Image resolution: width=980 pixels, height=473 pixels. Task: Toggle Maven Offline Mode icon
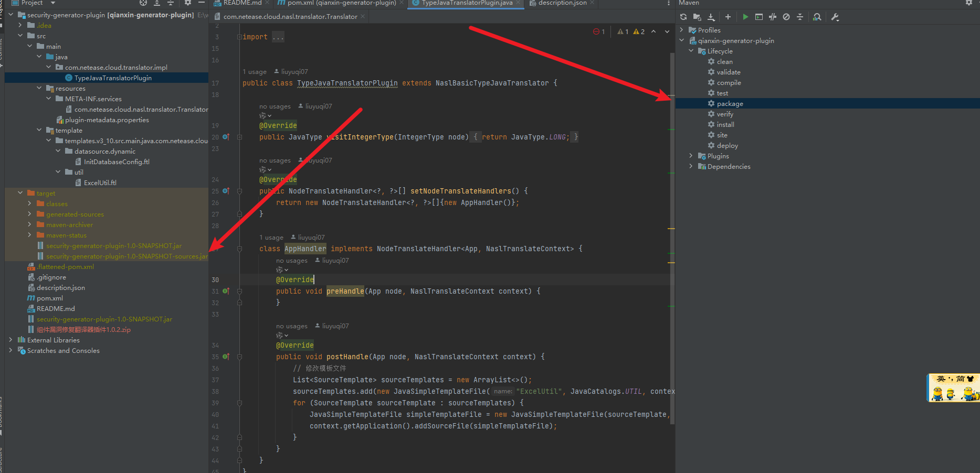click(x=773, y=17)
